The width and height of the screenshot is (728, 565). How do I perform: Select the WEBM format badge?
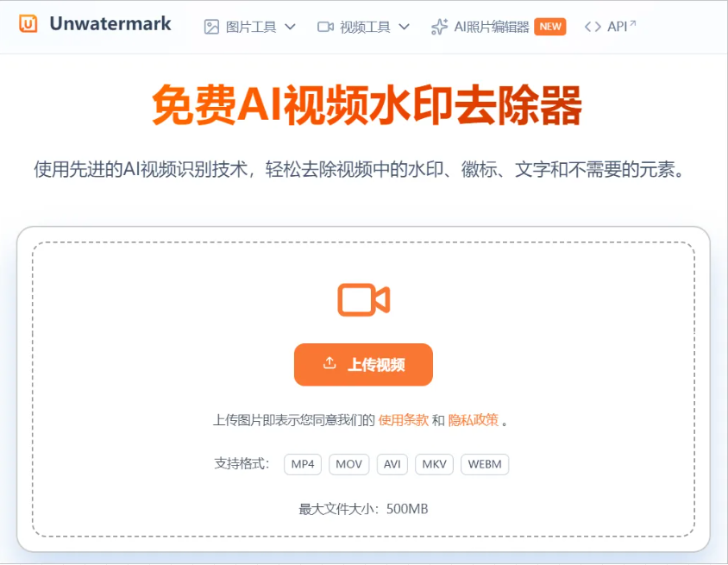[x=485, y=464]
